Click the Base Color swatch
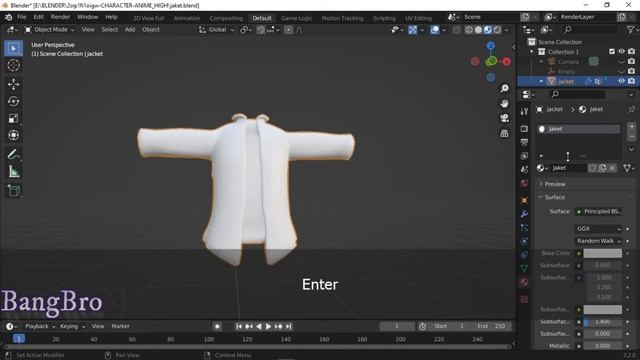This screenshot has height=360, width=640. coord(602,253)
